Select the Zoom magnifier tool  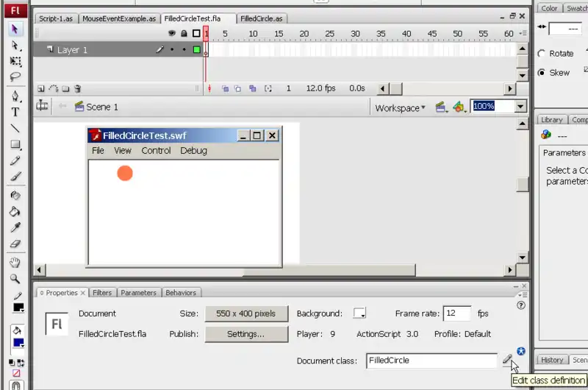15,279
